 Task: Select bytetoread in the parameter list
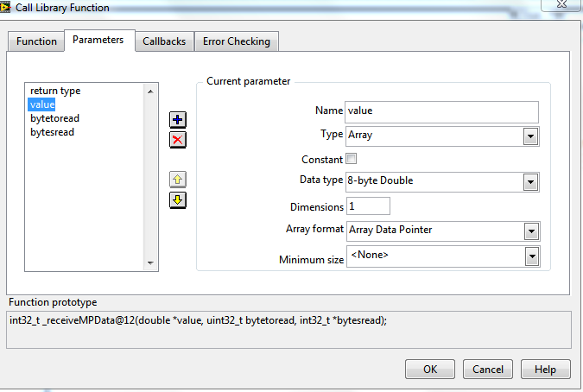55,118
